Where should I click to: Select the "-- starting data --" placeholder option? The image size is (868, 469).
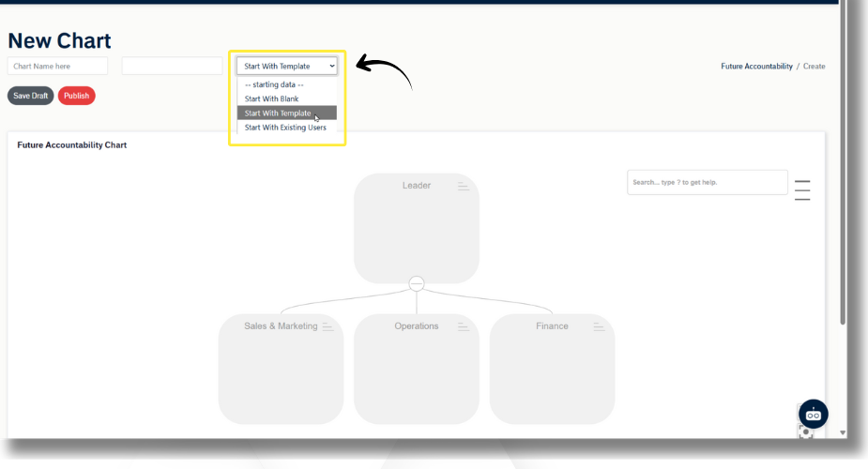tap(274, 84)
